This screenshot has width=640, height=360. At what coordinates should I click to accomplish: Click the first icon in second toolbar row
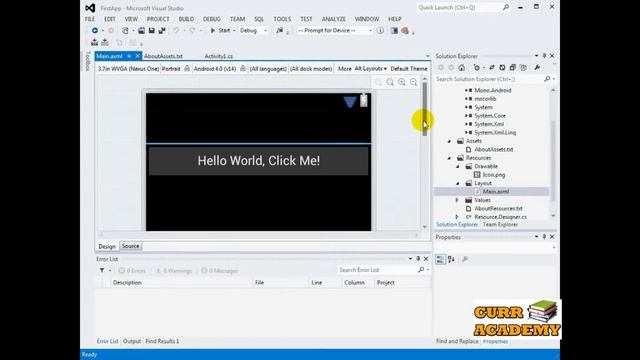click(95, 42)
